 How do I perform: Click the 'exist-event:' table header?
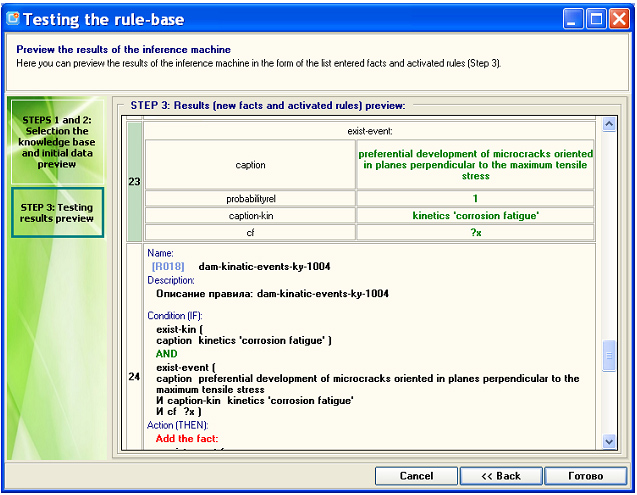(370, 131)
